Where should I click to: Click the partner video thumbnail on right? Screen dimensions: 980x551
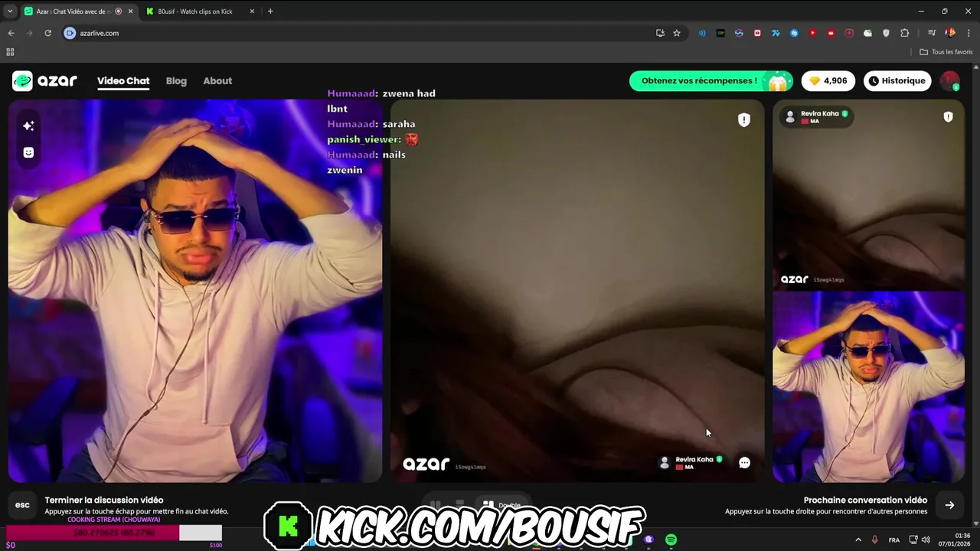(x=868, y=194)
